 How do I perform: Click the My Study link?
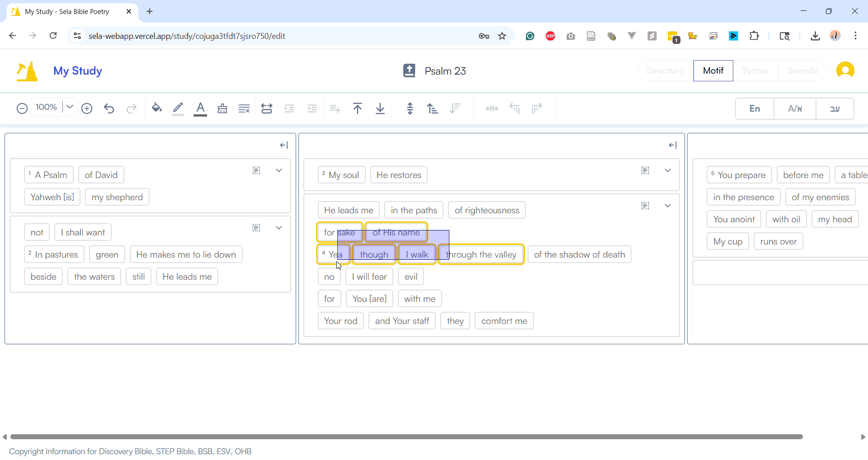click(77, 71)
